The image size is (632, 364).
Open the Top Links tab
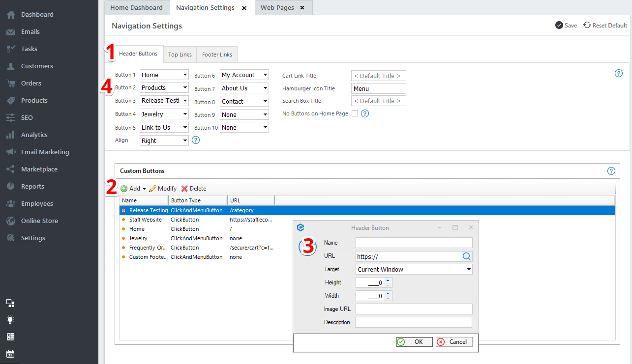pyautogui.click(x=180, y=55)
